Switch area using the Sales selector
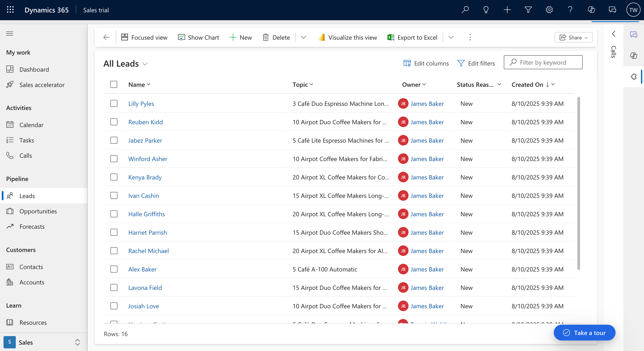Image resolution: width=644 pixels, height=351 pixels. 44,342
